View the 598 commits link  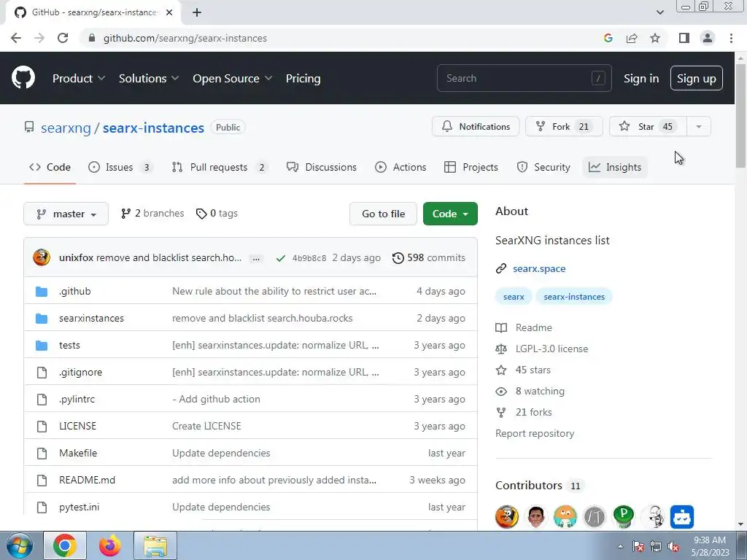point(429,258)
